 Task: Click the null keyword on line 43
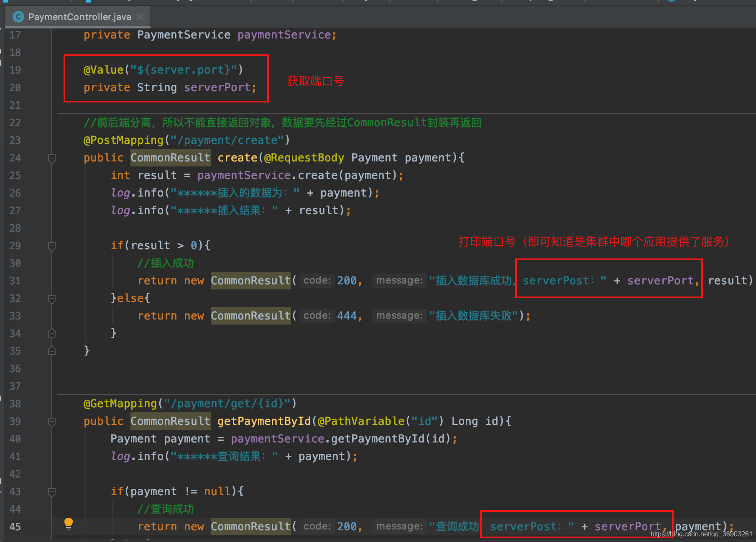(x=217, y=491)
